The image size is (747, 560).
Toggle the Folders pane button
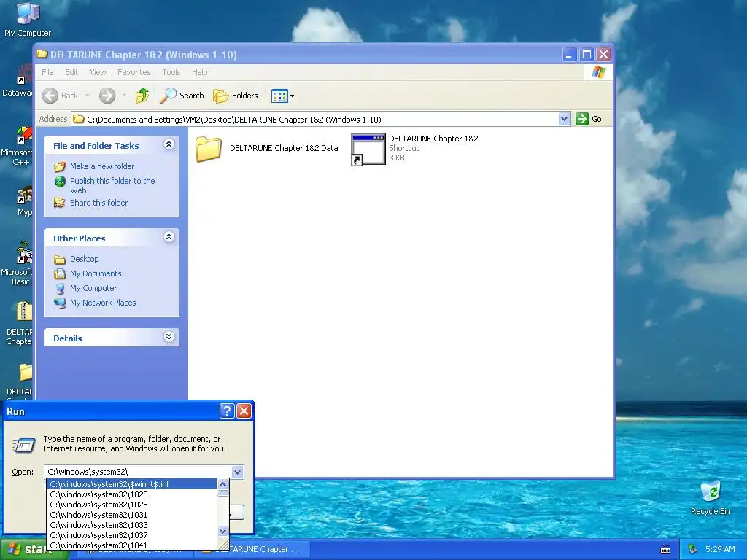point(236,96)
